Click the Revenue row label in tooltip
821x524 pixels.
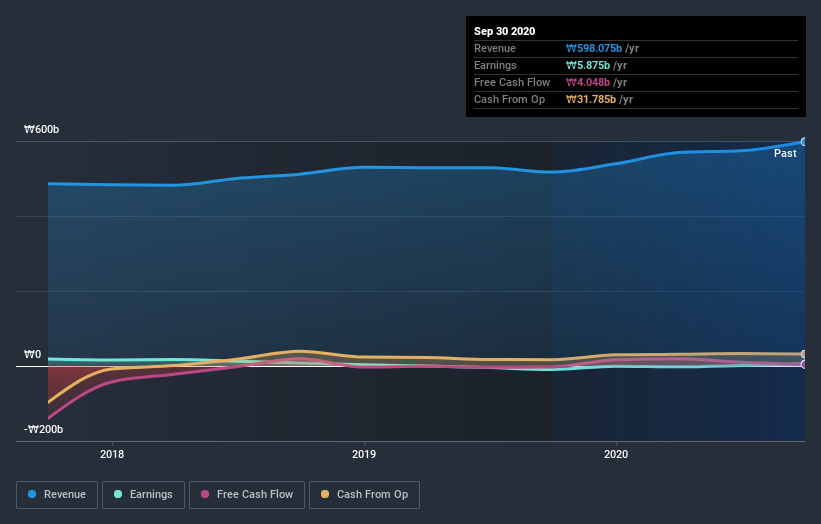pos(495,49)
